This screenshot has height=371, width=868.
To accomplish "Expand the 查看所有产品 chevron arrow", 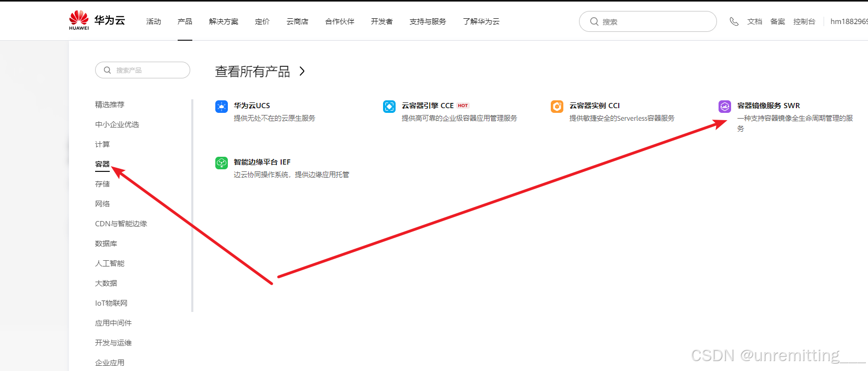I will coord(302,71).
